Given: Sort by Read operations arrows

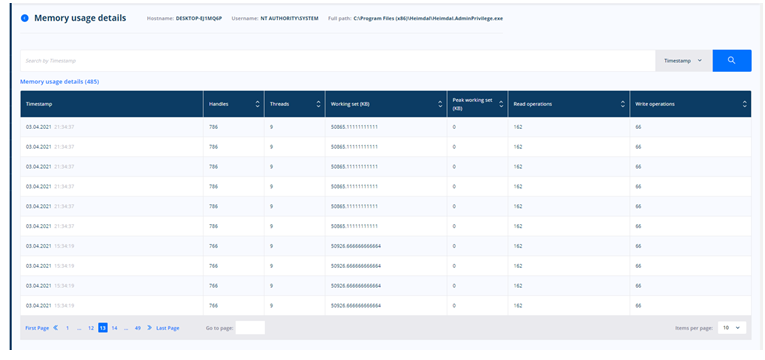Looking at the screenshot, I should click(623, 104).
